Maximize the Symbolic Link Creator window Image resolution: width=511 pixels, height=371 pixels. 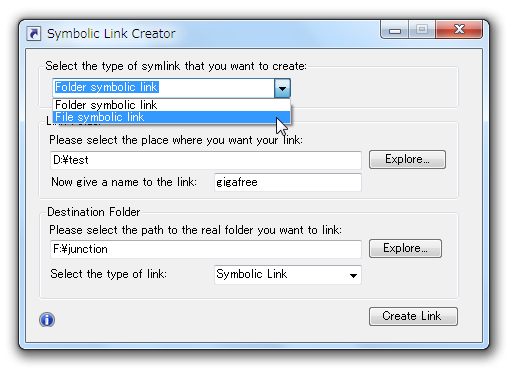[422, 30]
